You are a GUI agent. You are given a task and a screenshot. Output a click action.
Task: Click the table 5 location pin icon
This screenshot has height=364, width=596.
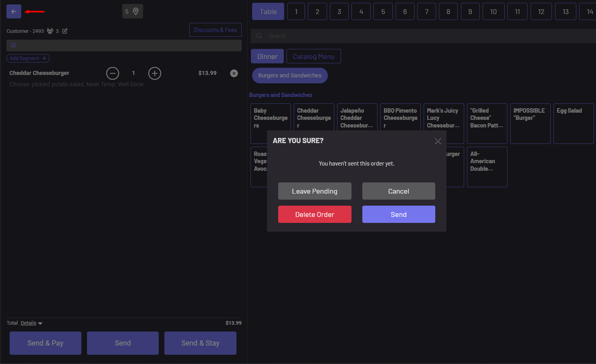[x=136, y=12]
